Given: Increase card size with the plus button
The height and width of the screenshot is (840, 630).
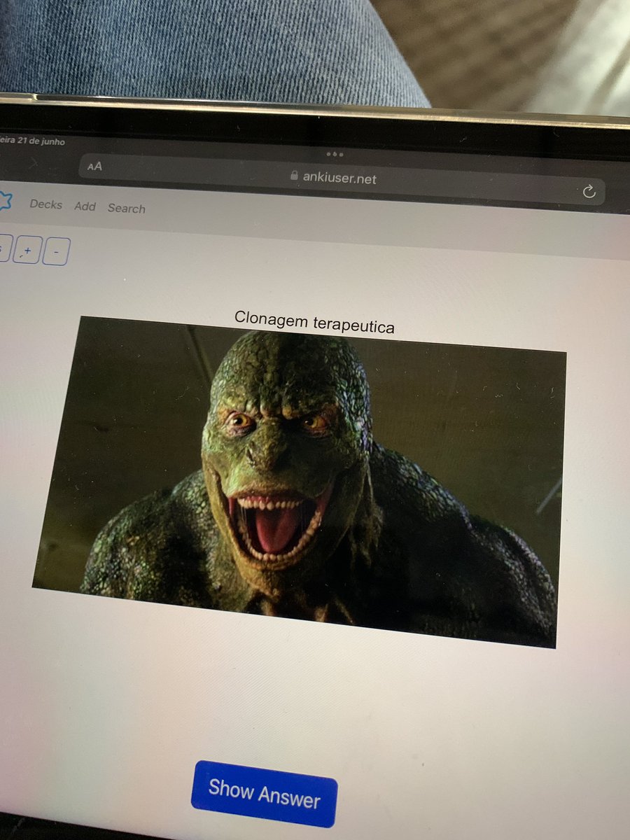Looking at the screenshot, I should (x=27, y=249).
